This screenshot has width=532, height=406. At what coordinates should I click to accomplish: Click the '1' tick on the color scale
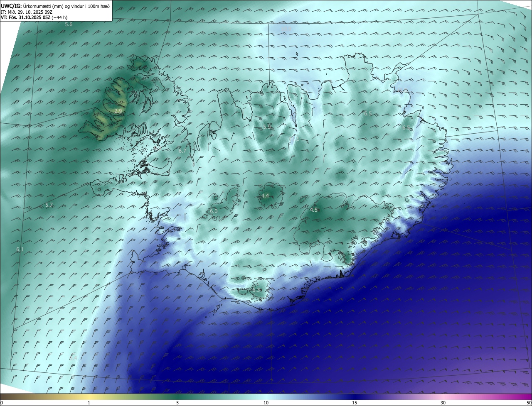tap(89, 403)
